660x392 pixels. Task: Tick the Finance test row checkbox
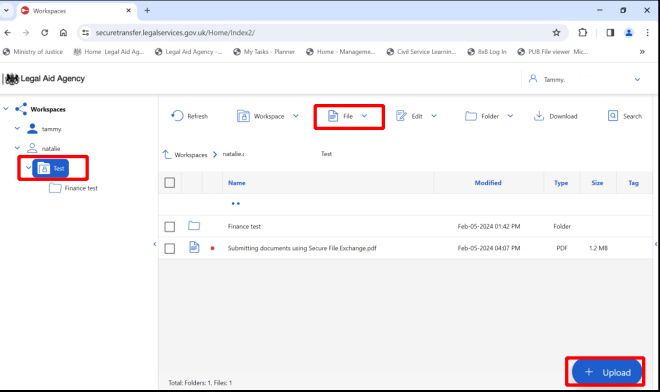click(x=170, y=227)
